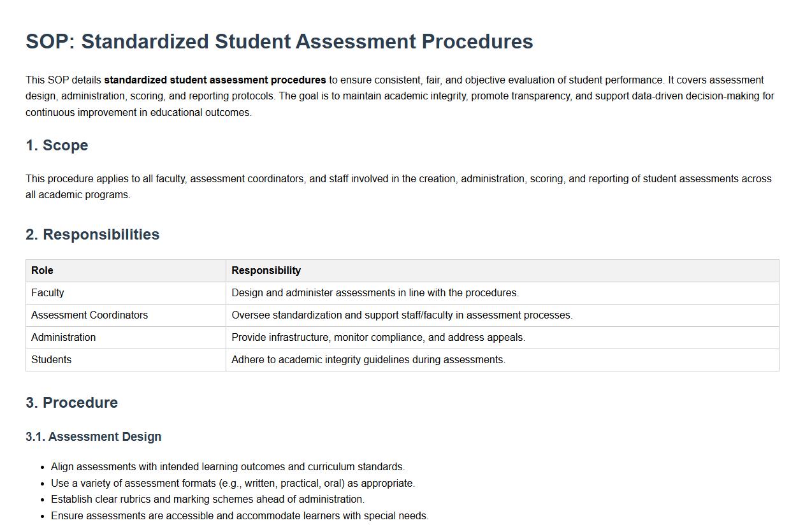Viewport: 805px width, 532px height.
Task: Click the SOP main title heading
Action: pyautogui.click(x=279, y=41)
